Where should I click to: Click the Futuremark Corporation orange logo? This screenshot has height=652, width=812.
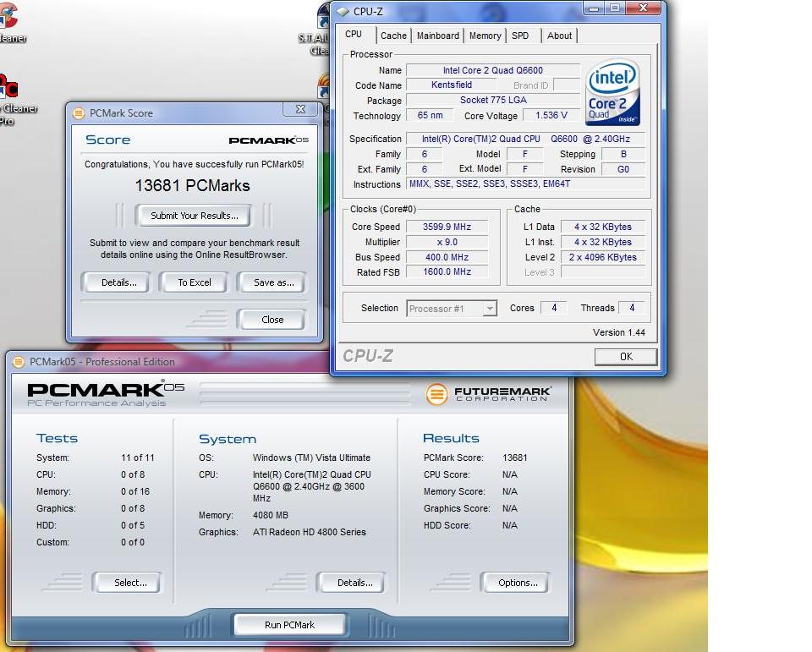point(436,395)
